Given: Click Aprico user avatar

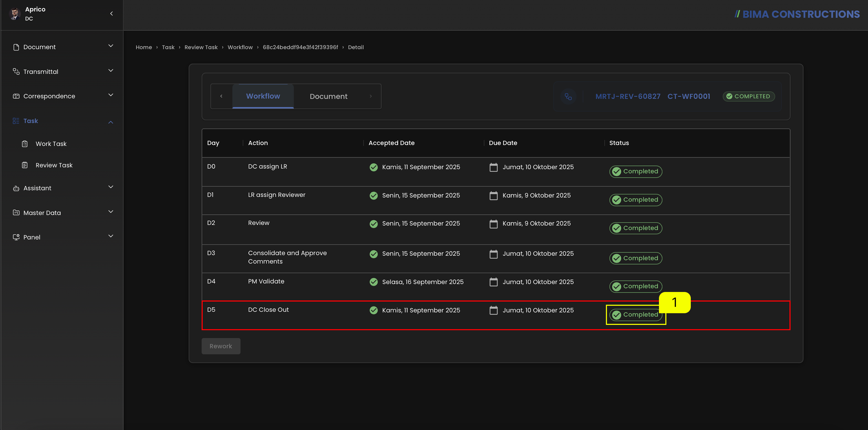Looking at the screenshot, I should click(15, 14).
